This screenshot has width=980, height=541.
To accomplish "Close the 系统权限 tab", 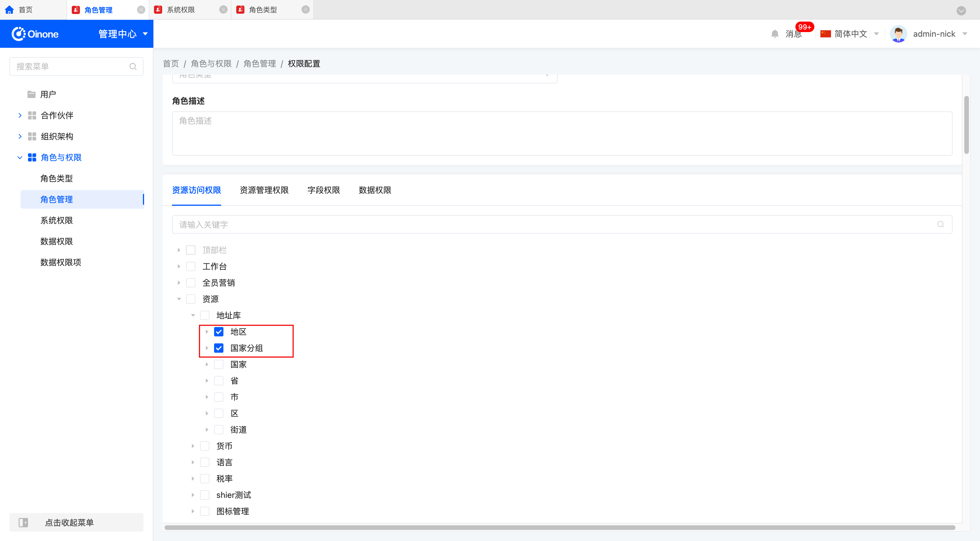I will [223, 10].
